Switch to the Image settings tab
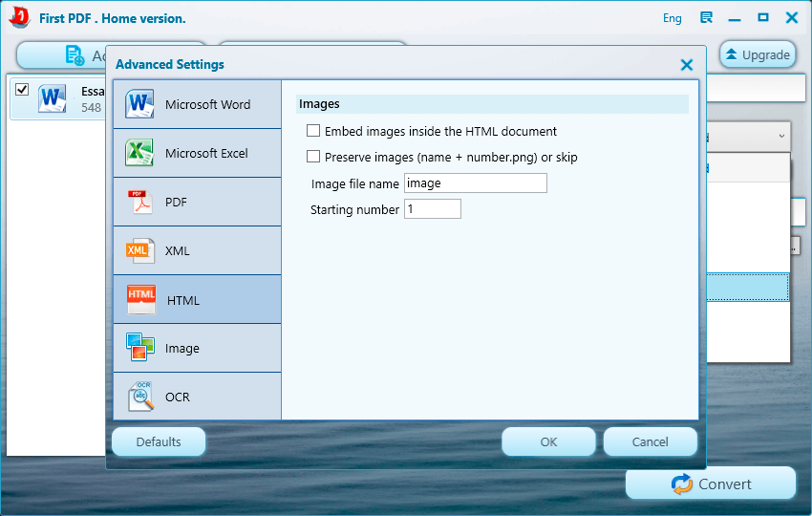Viewport: 812px width, 516px height. [x=198, y=348]
